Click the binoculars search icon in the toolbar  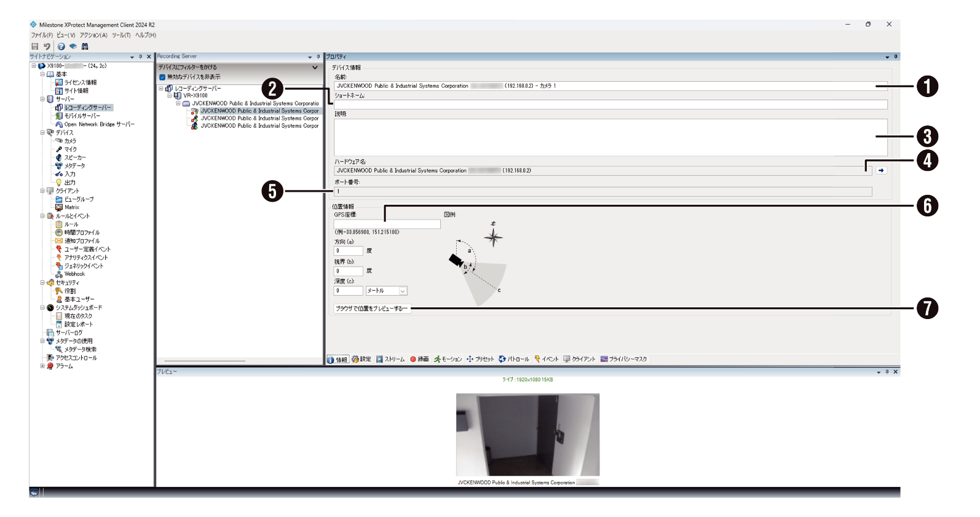(85, 46)
